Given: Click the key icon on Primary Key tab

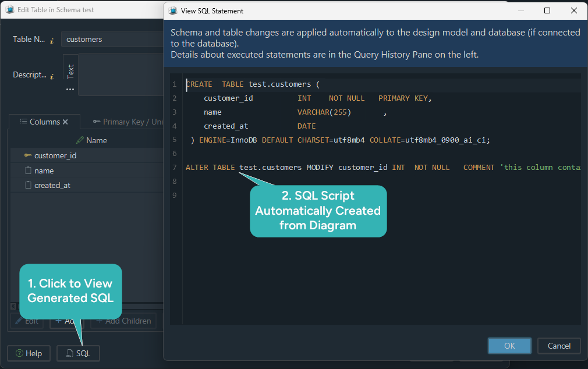Looking at the screenshot, I should 97,122.
